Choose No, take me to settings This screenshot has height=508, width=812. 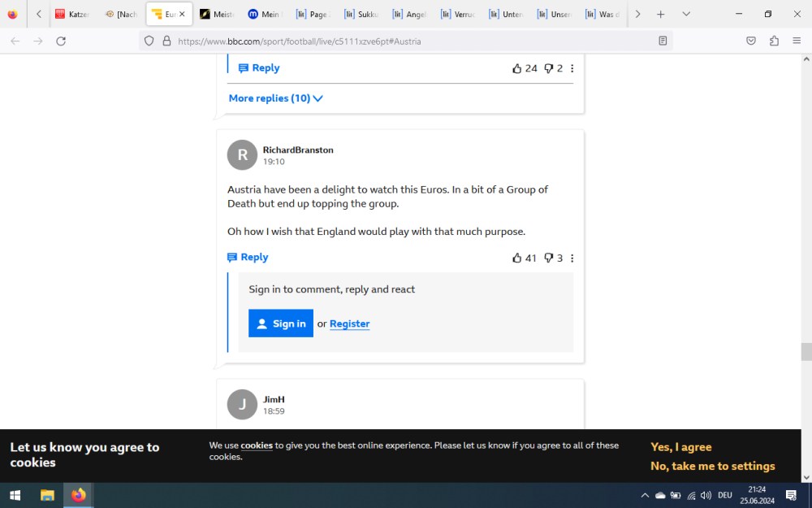pyautogui.click(x=712, y=466)
